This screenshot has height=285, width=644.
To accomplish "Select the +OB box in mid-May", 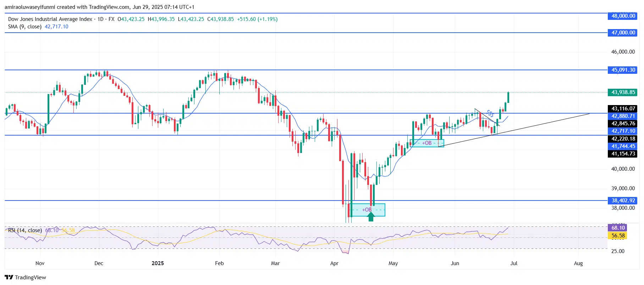I will point(427,143).
